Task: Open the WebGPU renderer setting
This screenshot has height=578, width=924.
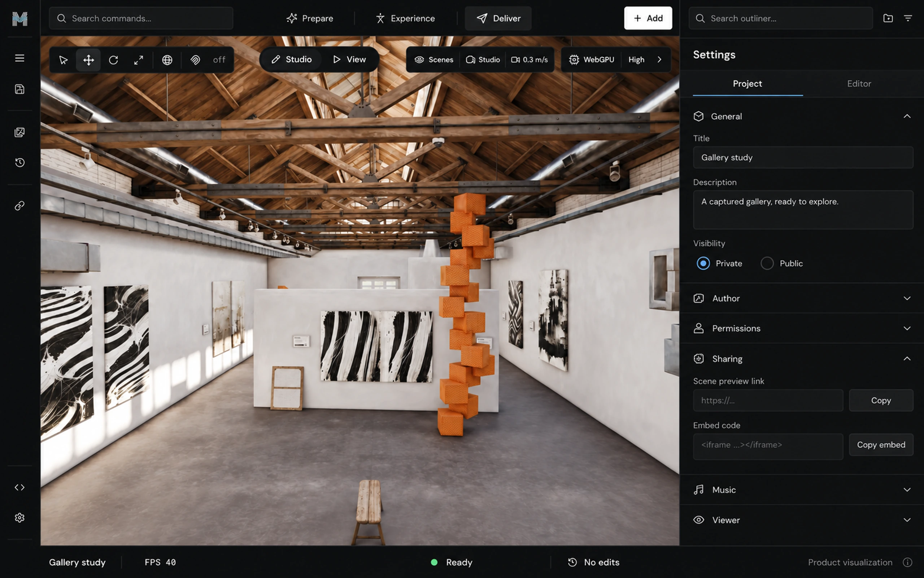Action: (592, 60)
